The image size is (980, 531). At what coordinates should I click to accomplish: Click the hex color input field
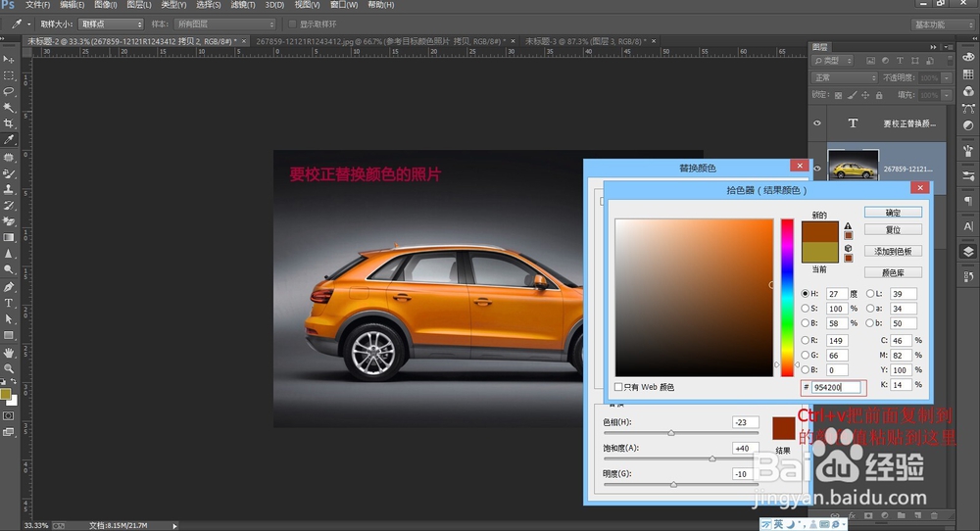[838, 387]
